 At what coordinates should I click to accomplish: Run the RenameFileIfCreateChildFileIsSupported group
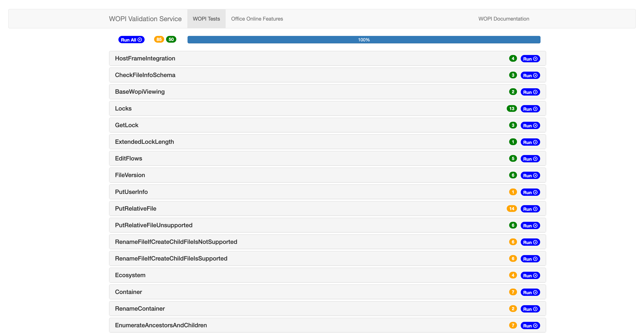[530, 259]
